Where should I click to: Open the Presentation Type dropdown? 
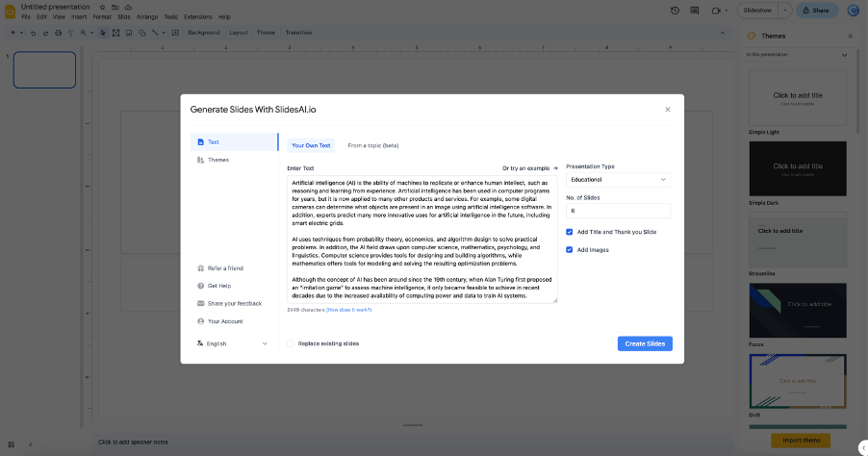click(618, 180)
